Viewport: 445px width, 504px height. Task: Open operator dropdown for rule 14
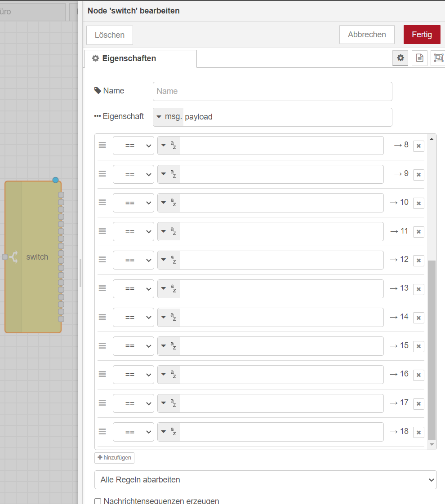(x=133, y=317)
